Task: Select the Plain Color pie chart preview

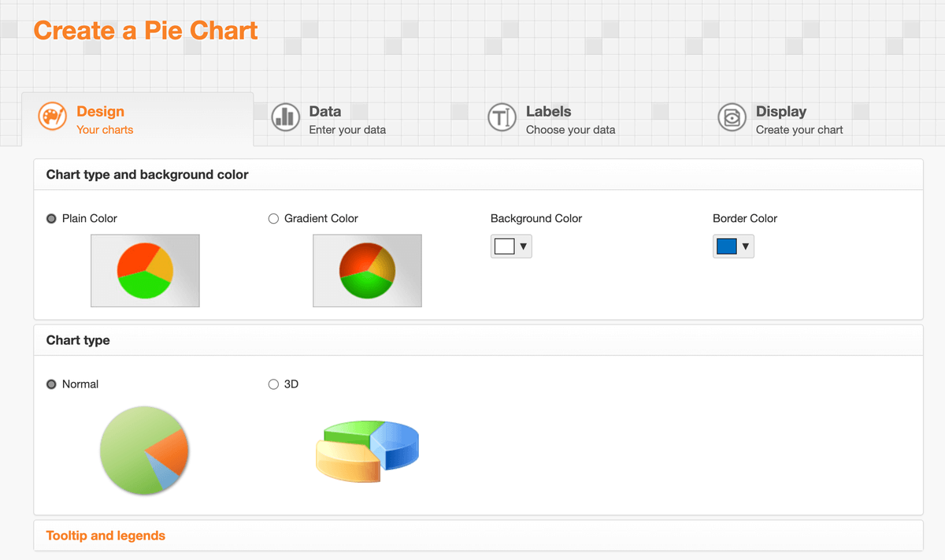Action: [x=145, y=269]
